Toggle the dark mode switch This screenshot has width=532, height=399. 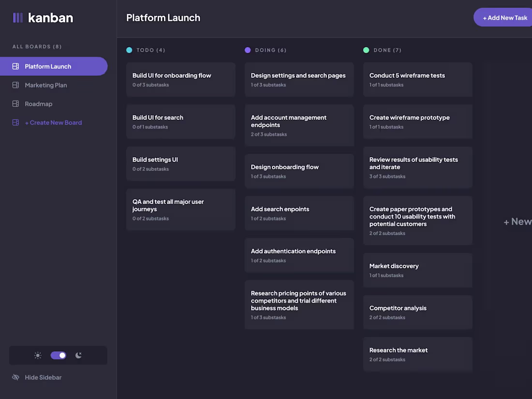58,355
